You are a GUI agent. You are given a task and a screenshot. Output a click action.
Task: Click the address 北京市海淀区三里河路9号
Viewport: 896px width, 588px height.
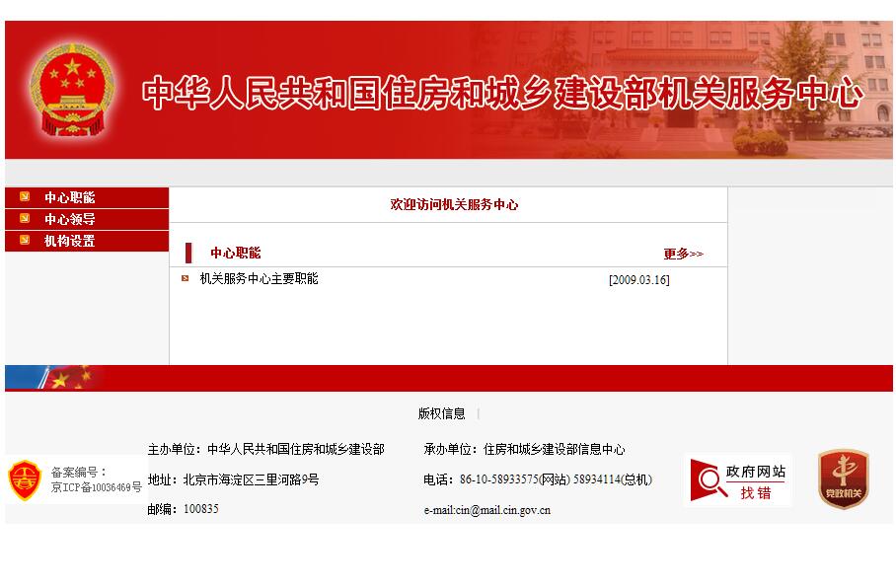coord(251,479)
